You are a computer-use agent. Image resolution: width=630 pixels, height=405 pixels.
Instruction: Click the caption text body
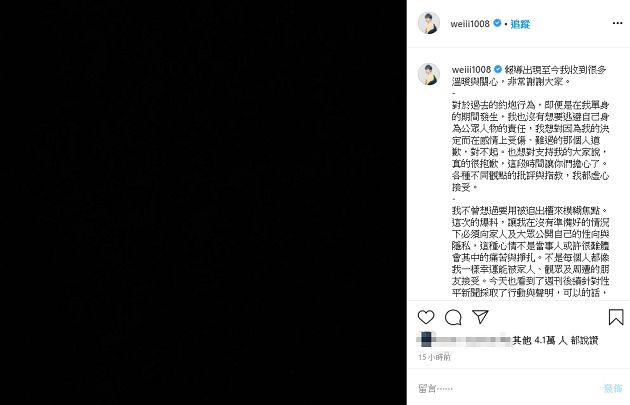(x=530, y=181)
